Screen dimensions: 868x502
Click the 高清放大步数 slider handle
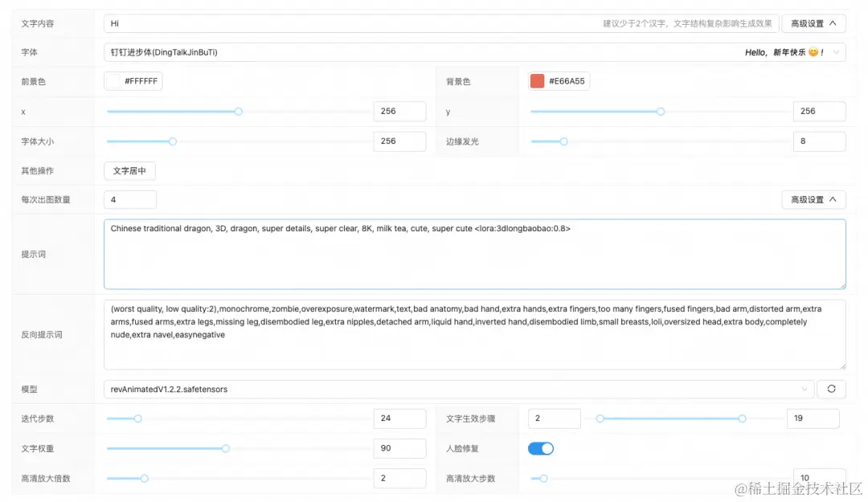coord(543,478)
